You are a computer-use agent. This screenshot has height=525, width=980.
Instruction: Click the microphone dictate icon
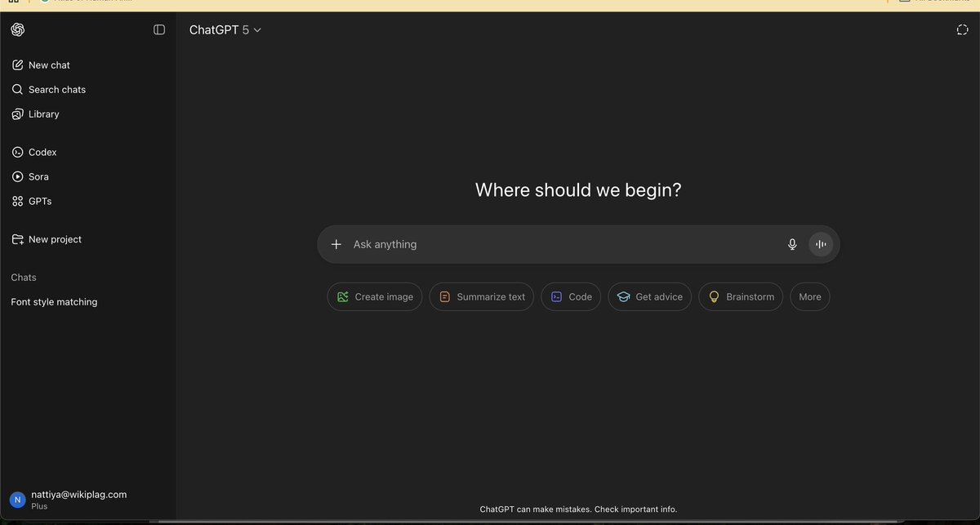coord(792,244)
